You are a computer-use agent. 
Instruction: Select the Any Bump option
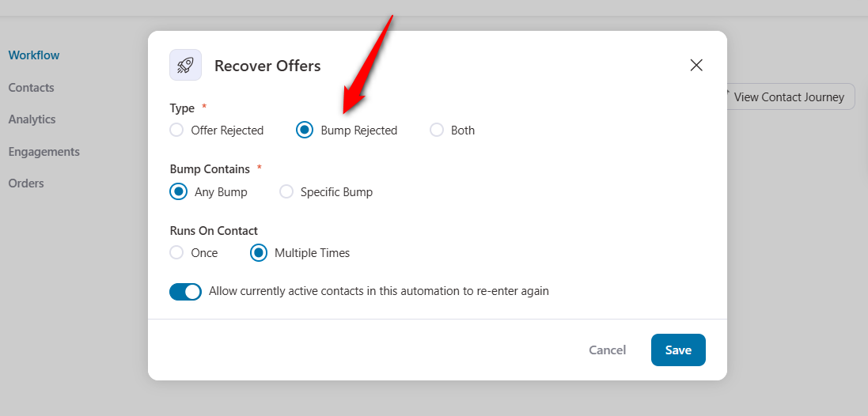(178, 192)
